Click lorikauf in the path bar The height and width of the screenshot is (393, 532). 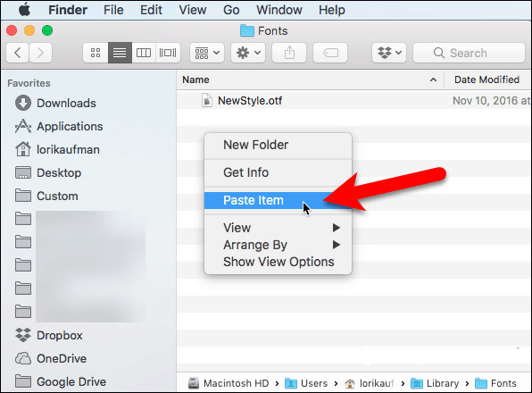tap(369, 383)
